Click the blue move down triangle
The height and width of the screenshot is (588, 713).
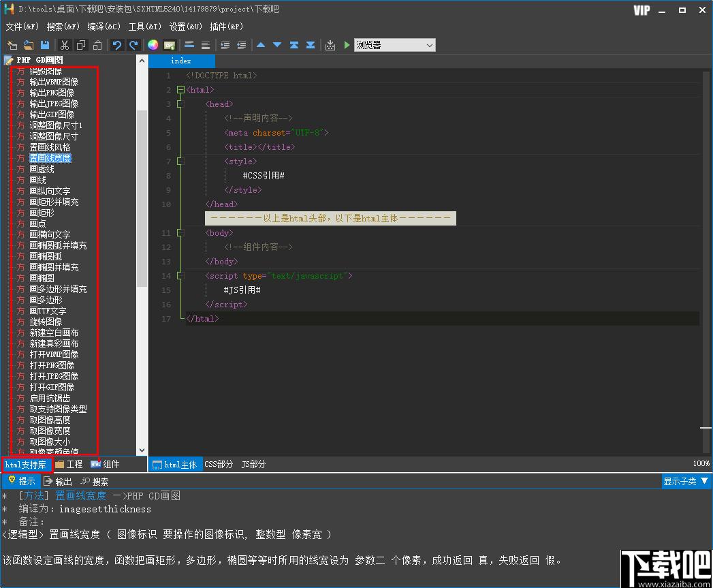point(277,44)
